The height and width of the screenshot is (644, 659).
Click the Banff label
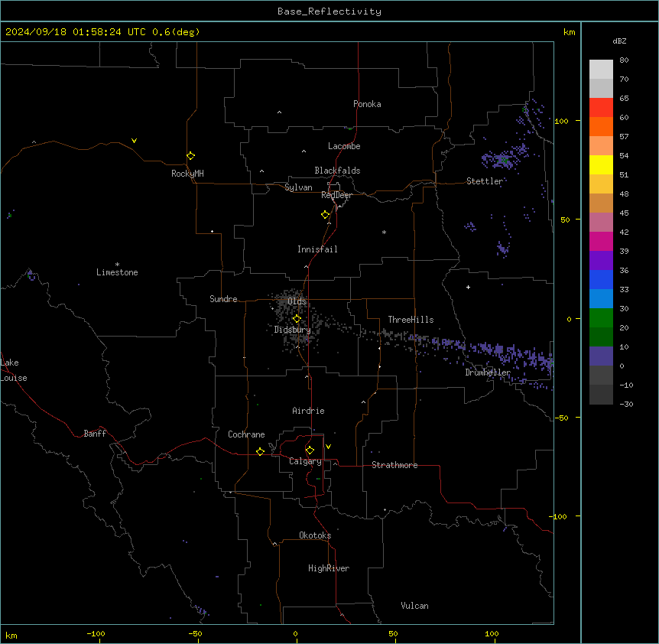(95, 434)
